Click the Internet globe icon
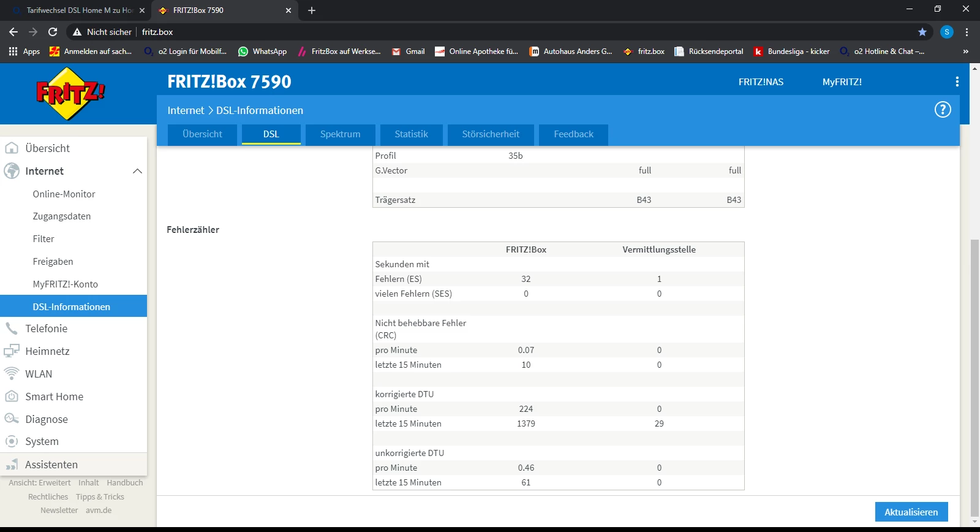The image size is (980, 532). [x=12, y=171]
